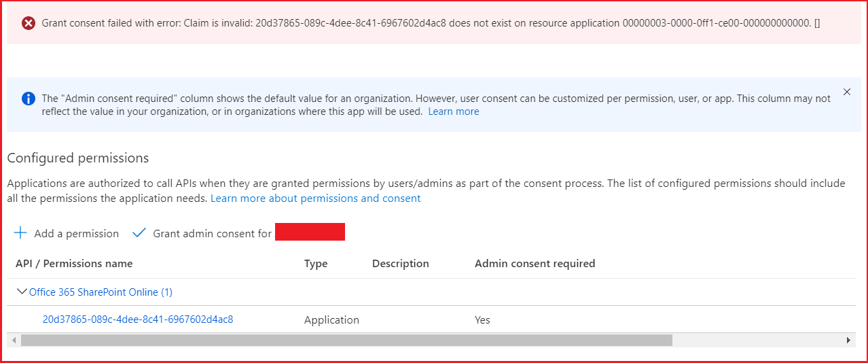Image resolution: width=868 pixels, height=363 pixels.
Task: Select the Application type cell
Action: (331, 320)
